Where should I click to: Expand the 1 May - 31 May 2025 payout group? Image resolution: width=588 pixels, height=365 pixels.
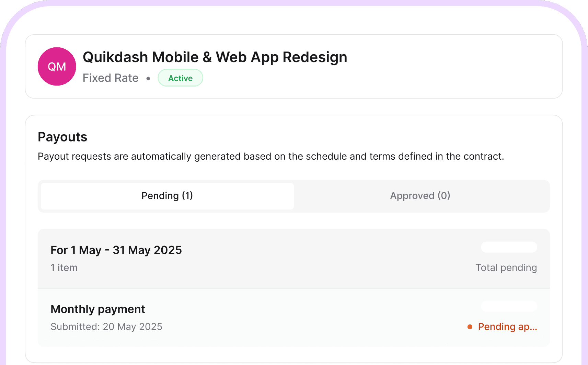[x=116, y=250]
